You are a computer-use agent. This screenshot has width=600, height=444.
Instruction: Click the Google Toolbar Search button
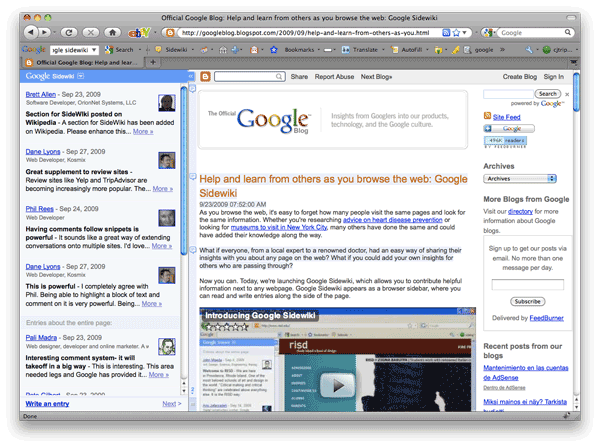119,50
